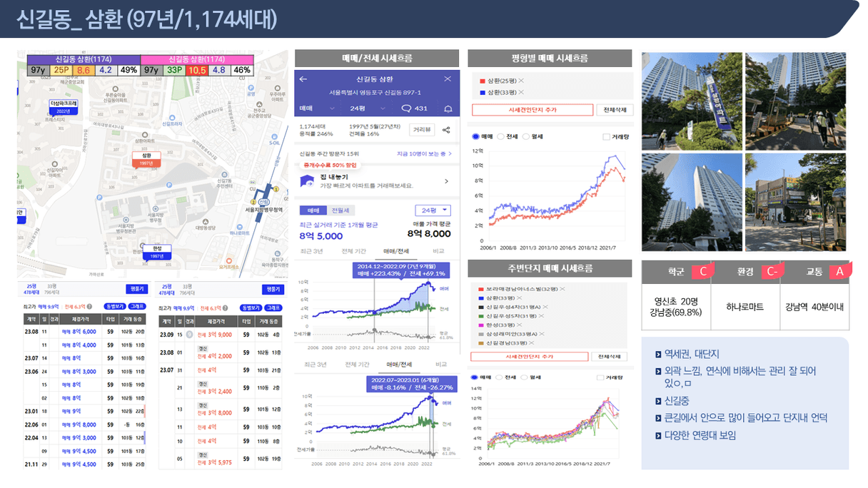Image resolution: width=868 pixels, height=488 pixels.
Task: Click 동별보기 in the 매매 transaction list
Action: pyautogui.click(x=114, y=307)
